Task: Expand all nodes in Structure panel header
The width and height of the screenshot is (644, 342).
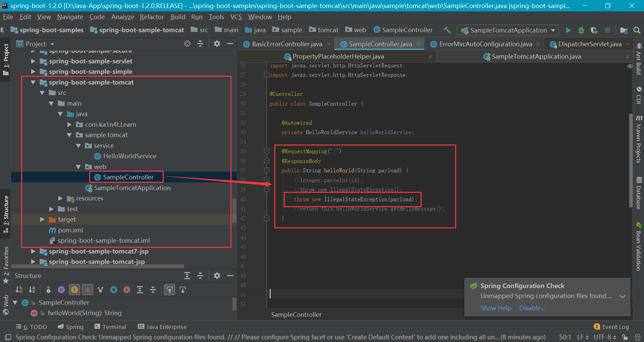Action: (187, 276)
